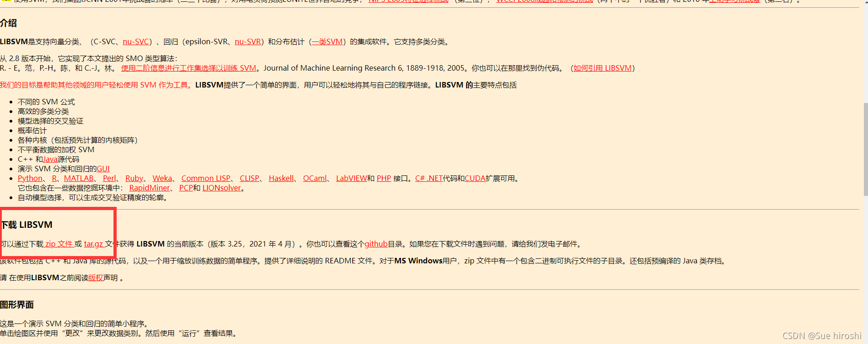Click the 图形界面 section heading
The width and height of the screenshot is (868, 344).
[17, 305]
